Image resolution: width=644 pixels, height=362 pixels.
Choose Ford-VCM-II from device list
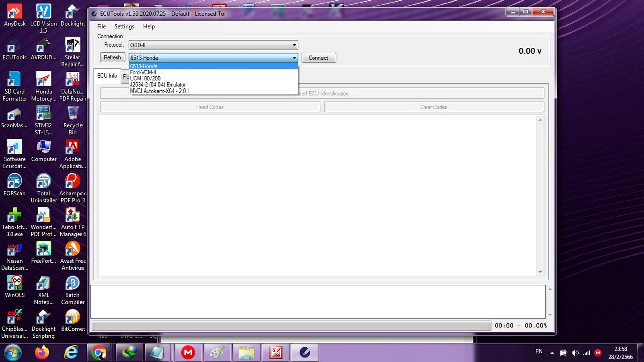click(214, 72)
